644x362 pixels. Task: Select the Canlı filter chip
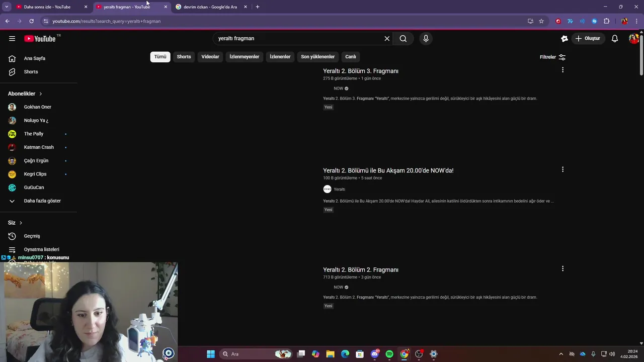point(351,57)
